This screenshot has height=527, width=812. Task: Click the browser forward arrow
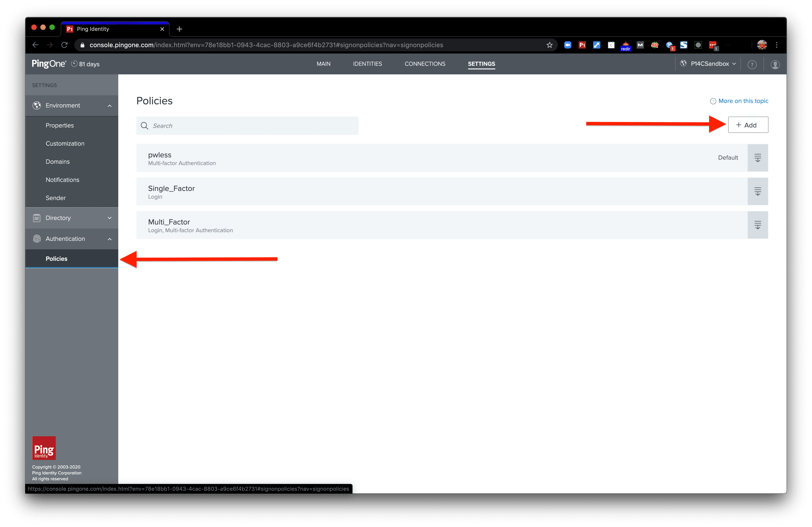[x=50, y=45]
